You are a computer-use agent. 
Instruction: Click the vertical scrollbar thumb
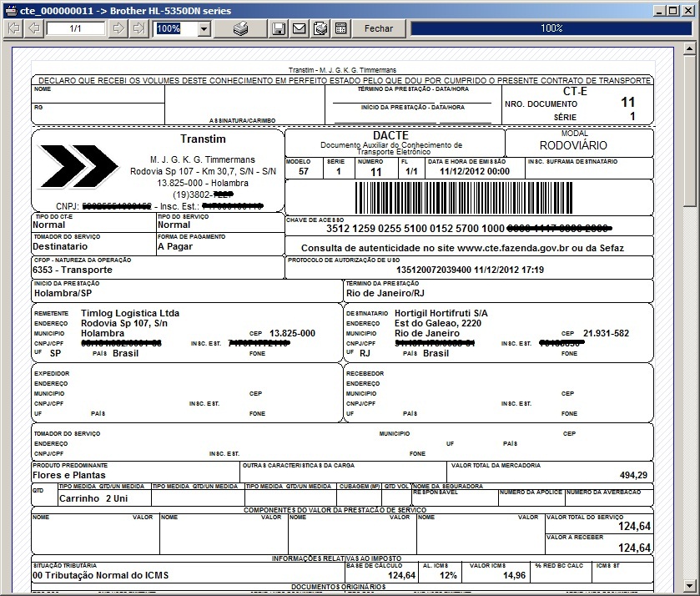pyautogui.click(x=689, y=129)
